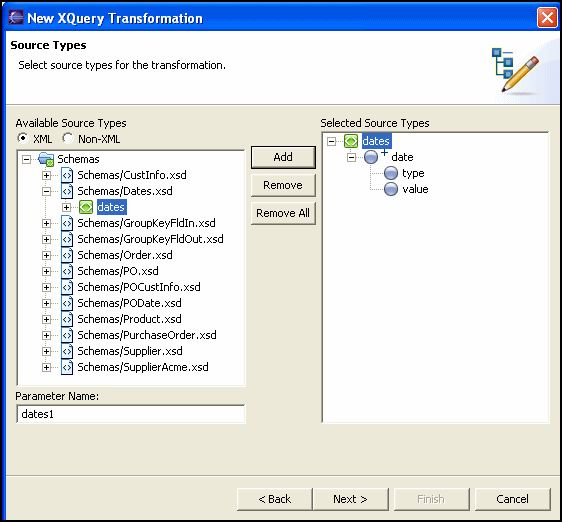
Task: Select the type label in Selected tree
Action: click(413, 173)
